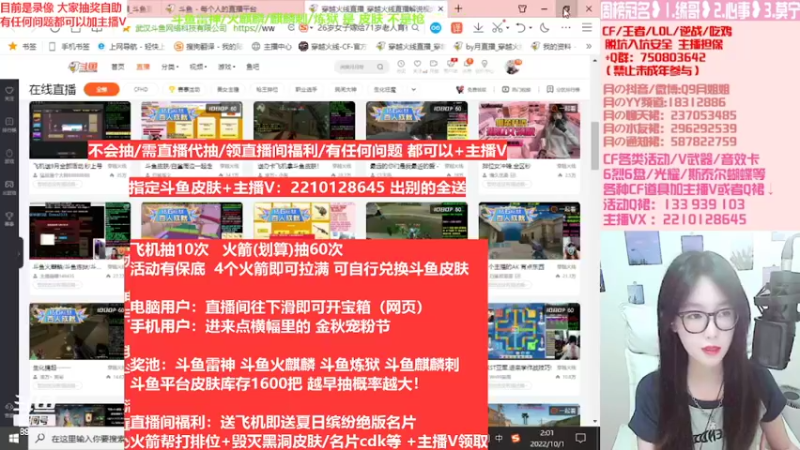800x450 pixels.
Task: Expand the 分类 category dropdown
Action: [169, 67]
